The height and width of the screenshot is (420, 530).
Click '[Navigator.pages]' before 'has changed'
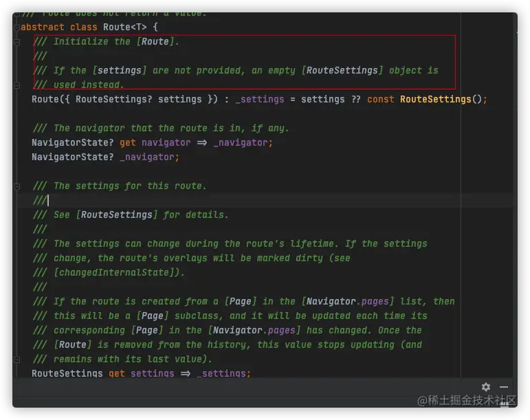[x=254, y=331]
